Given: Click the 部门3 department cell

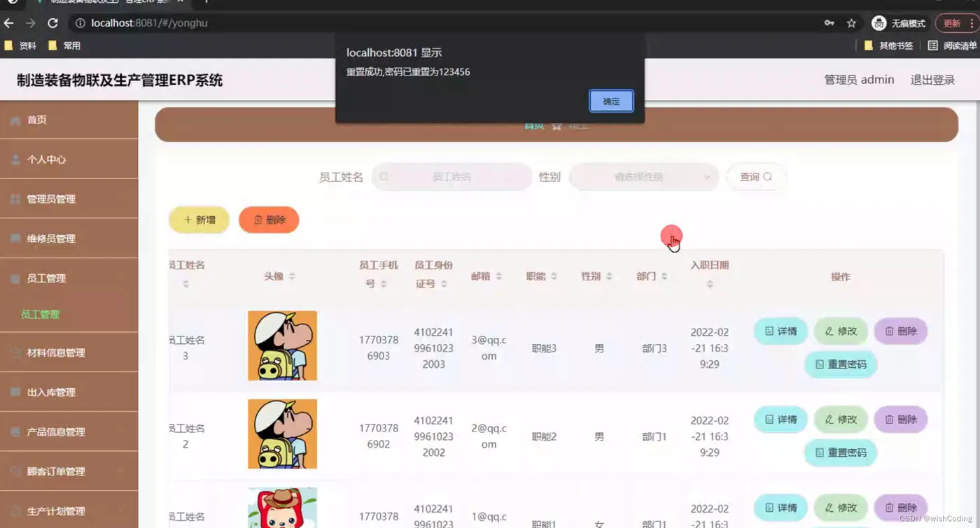Looking at the screenshot, I should [654, 348].
